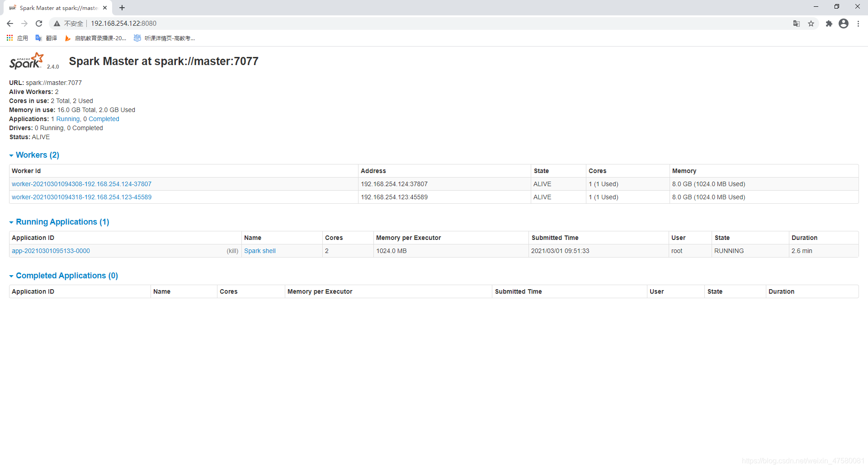
Task: Open the Apps bookmarks shortcut
Action: (x=17, y=38)
